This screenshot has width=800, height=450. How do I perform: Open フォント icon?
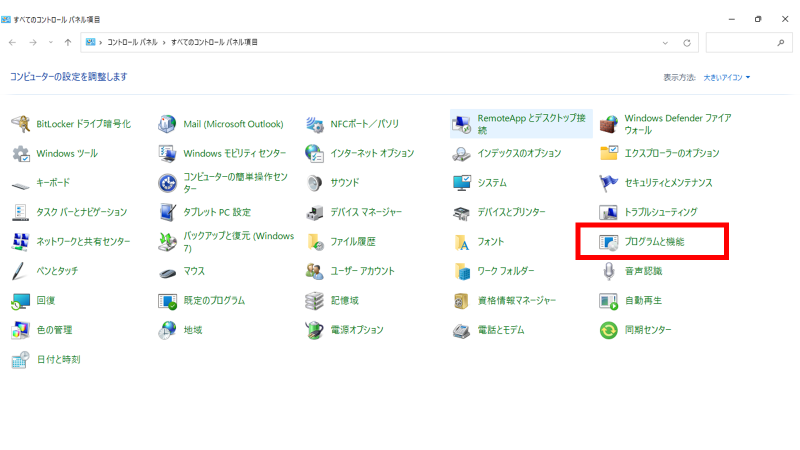click(462, 242)
